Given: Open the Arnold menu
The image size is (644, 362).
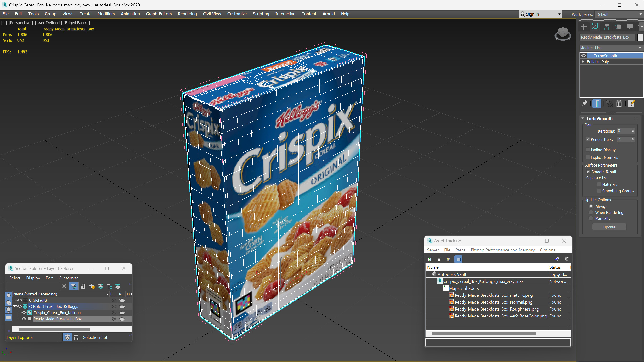Looking at the screenshot, I should [329, 14].
